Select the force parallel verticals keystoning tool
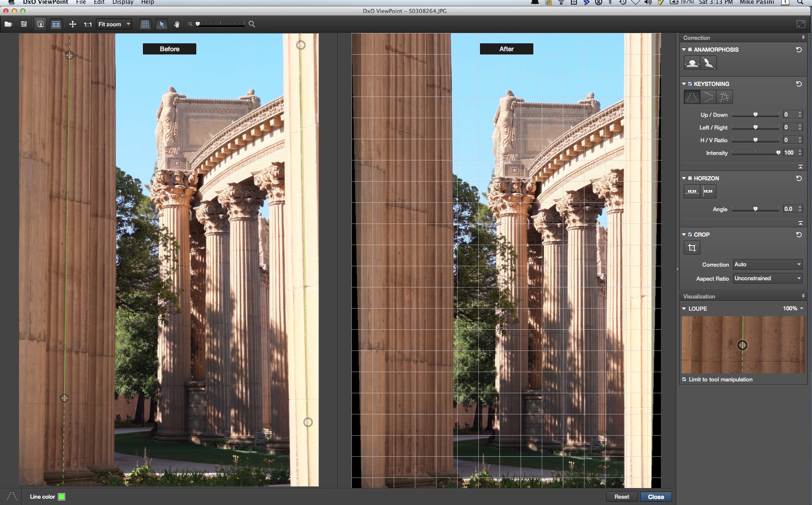The width and height of the screenshot is (812, 505). pyautogui.click(x=692, y=97)
